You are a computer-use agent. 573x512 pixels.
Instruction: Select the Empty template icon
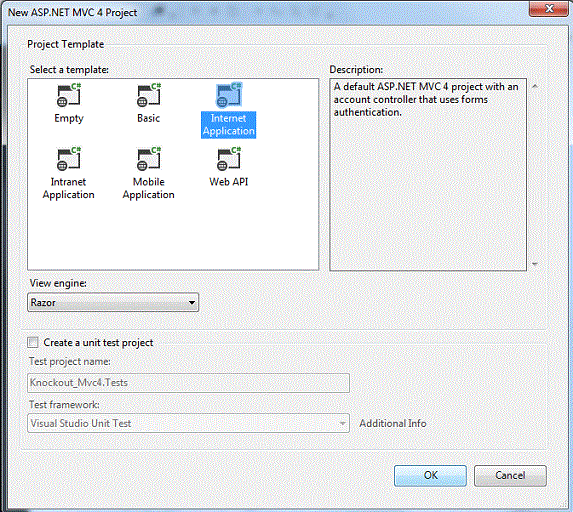pyautogui.click(x=69, y=95)
